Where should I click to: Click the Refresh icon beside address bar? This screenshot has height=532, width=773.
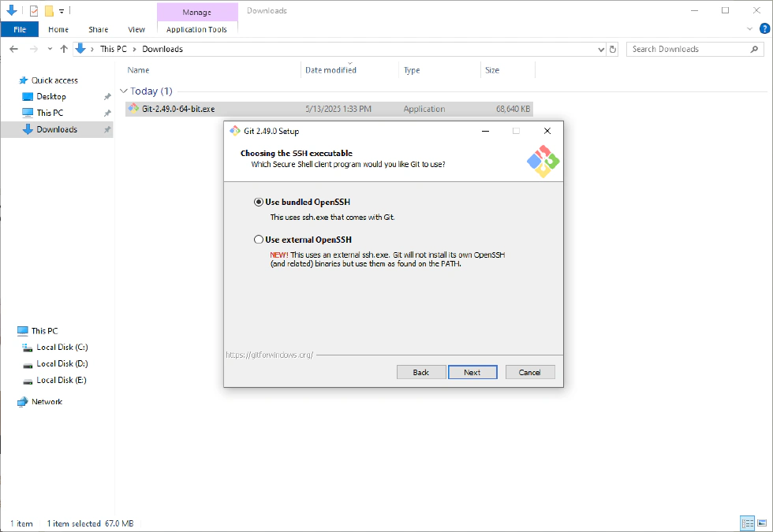[613, 49]
